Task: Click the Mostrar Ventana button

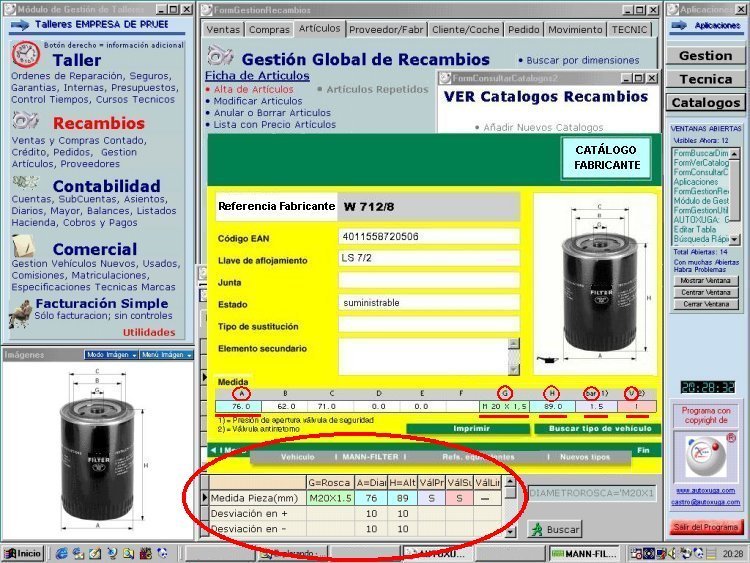Action: (x=706, y=281)
